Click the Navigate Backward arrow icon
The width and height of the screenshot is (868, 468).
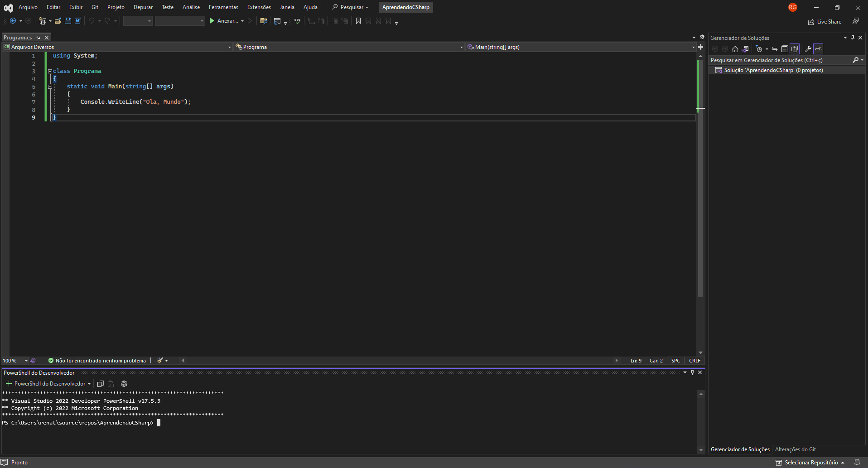coord(13,21)
